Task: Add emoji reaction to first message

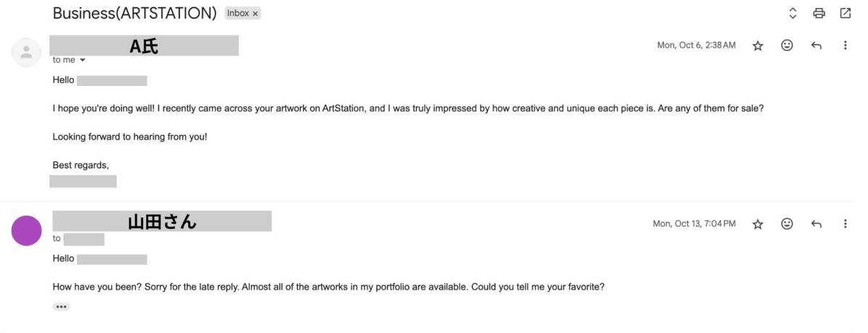Action: (x=787, y=46)
